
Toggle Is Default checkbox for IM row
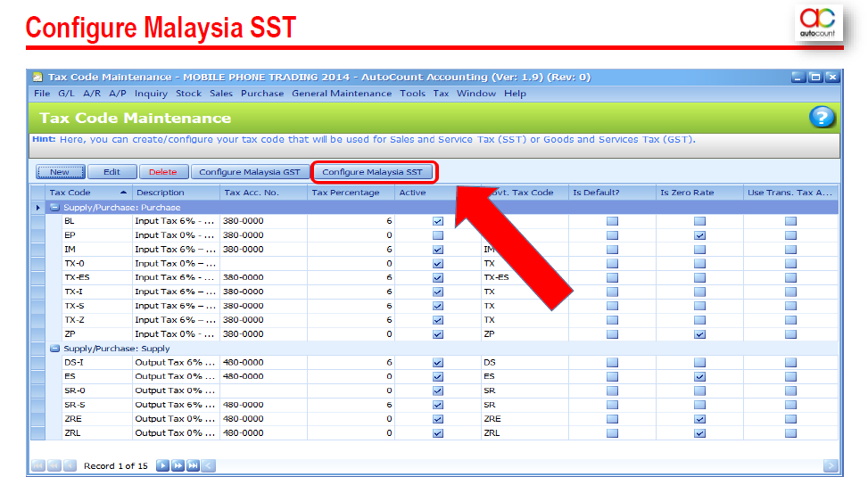coord(612,250)
